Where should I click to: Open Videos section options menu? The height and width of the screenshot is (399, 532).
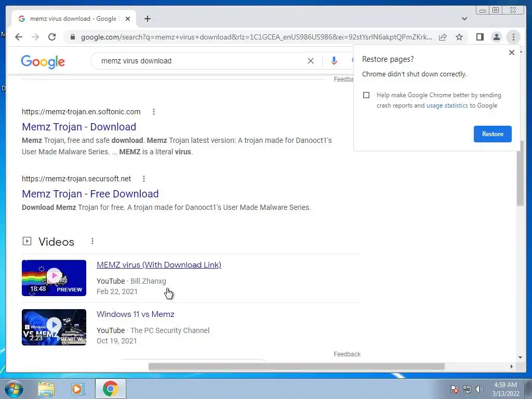click(x=92, y=241)
